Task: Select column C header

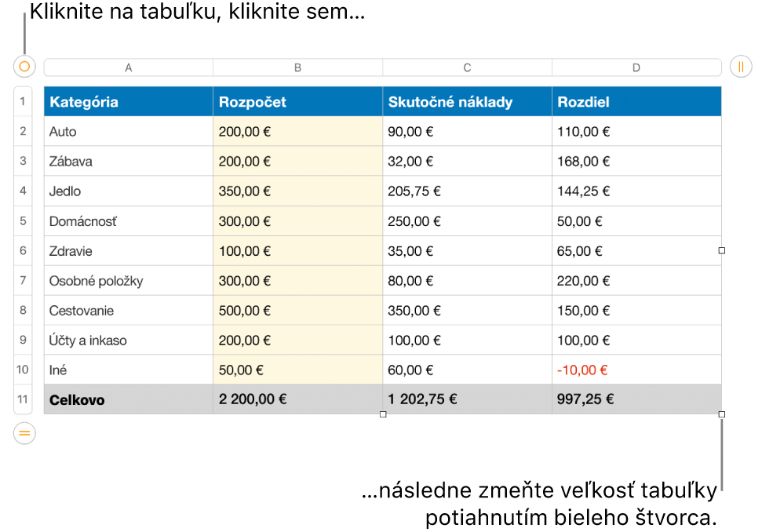Action: [467, 67]
